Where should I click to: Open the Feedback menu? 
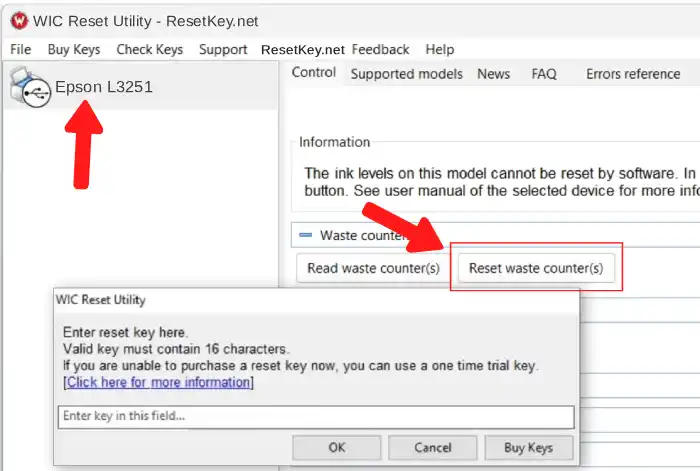[x=380, y=49]
